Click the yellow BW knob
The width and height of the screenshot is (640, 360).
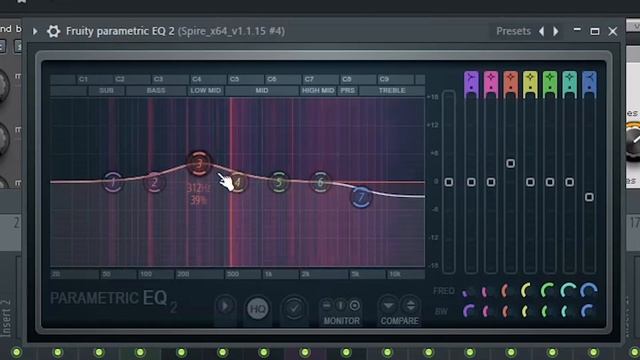coord(529,311)
